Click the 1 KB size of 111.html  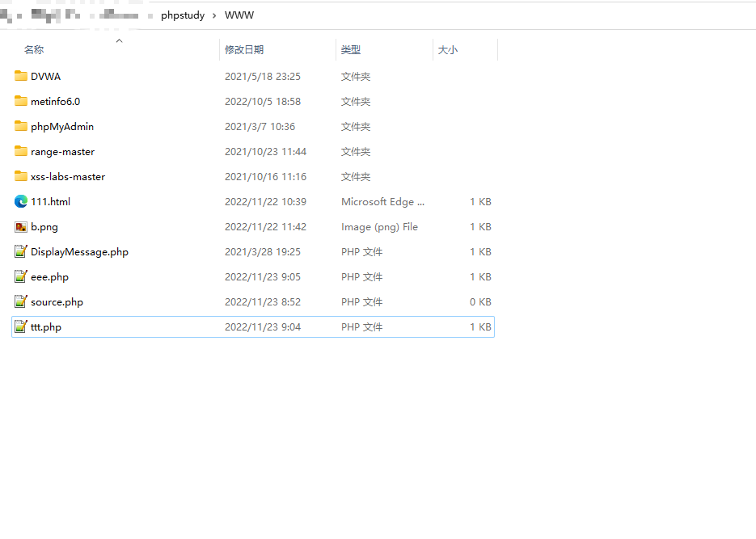(x=480, y=202)
